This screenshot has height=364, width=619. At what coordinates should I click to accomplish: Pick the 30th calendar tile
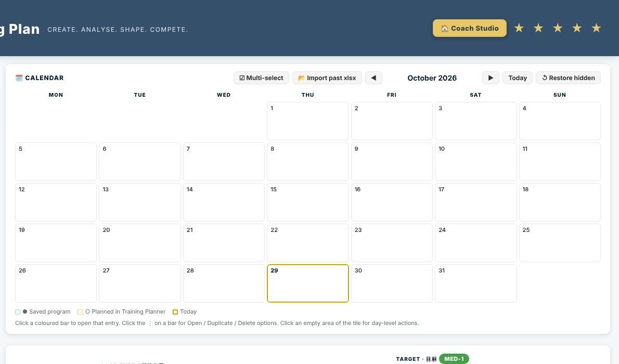coord(392,283)
